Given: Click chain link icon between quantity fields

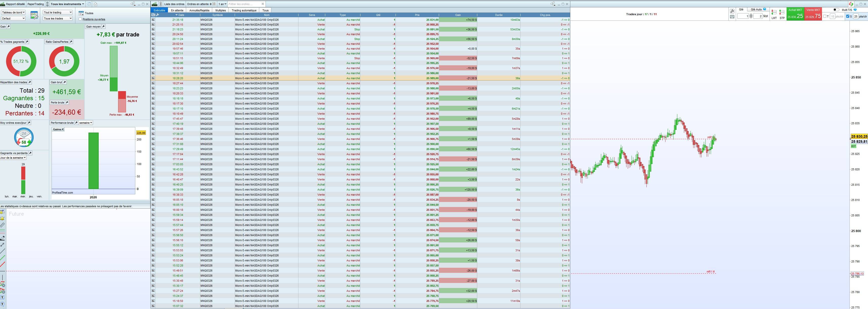Looking at the screenshot, I should (751, 16).
